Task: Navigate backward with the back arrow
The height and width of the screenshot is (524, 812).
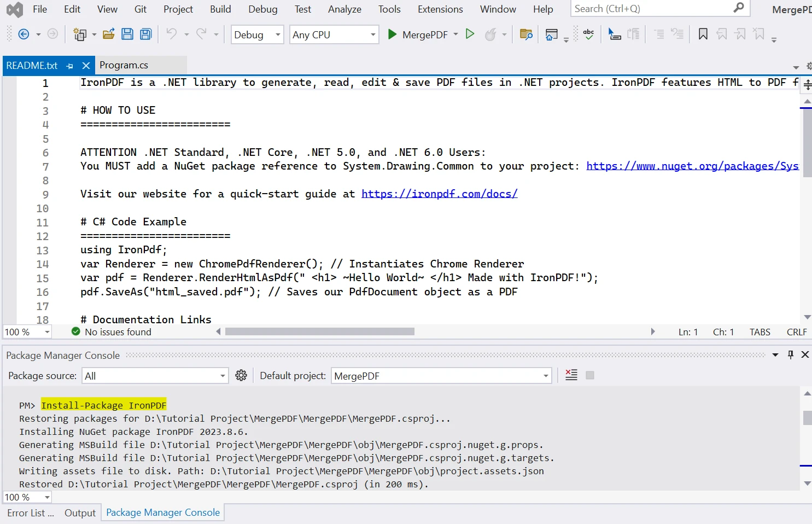Action: pyautogui.click(x=24, y=34)
